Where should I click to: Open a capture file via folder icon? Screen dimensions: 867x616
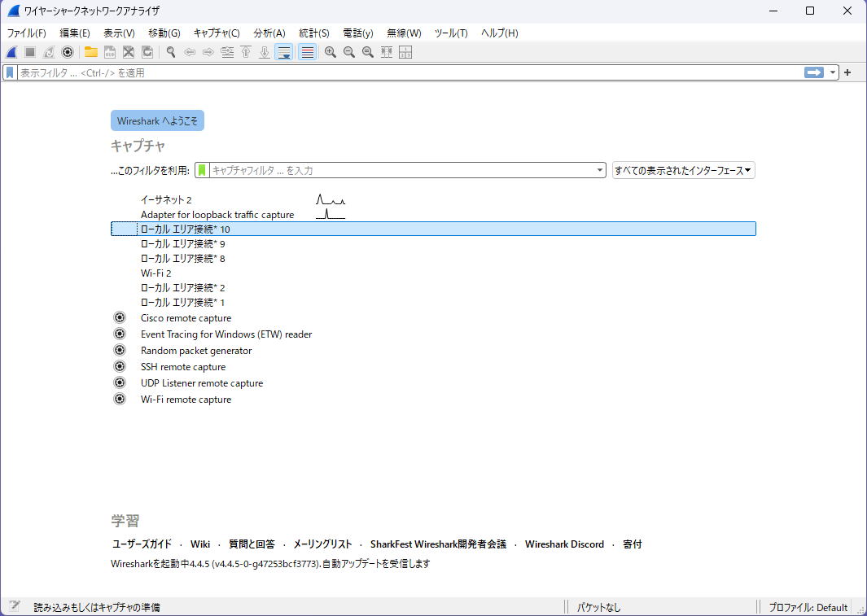click(90, 52)
